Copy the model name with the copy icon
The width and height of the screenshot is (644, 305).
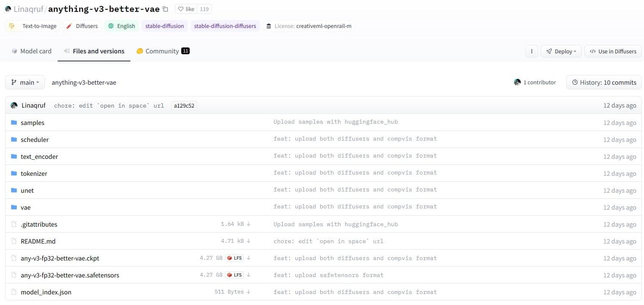(x=166, y=9)
